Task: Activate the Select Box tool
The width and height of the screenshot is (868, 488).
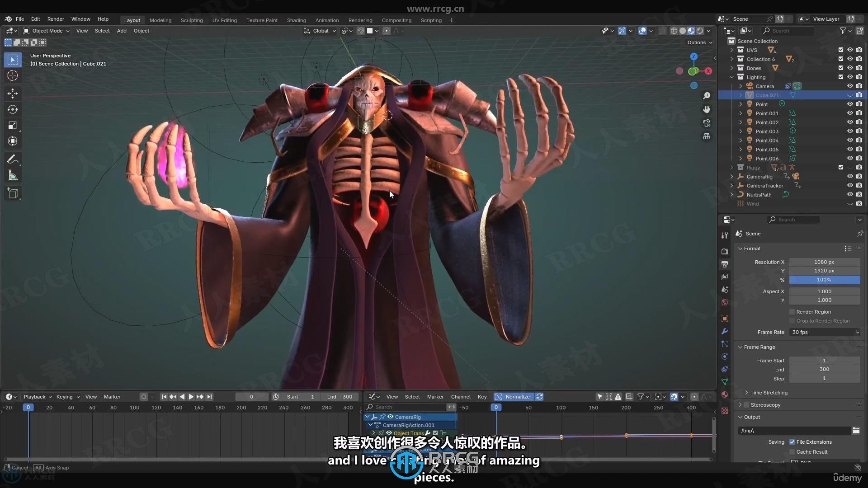Action: coord(13,60)
